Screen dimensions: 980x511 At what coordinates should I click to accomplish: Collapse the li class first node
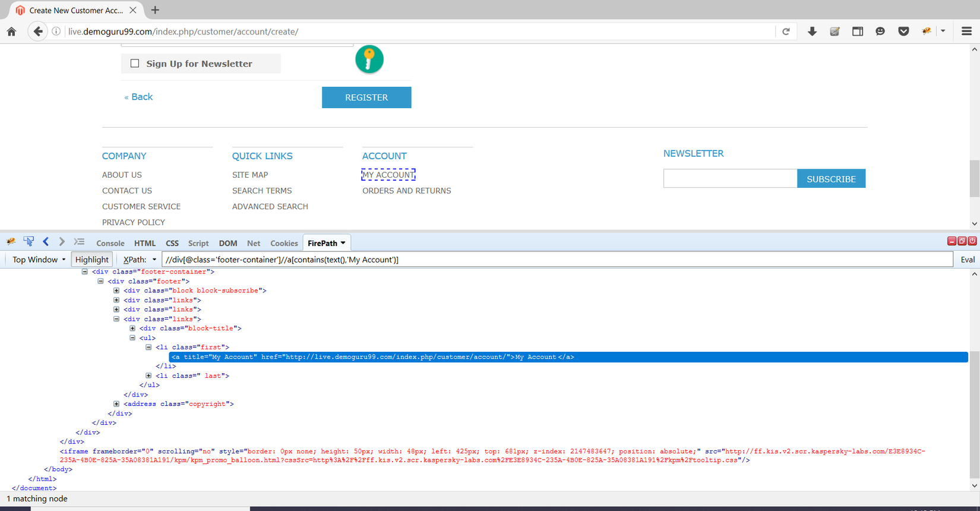click(148, 347)
